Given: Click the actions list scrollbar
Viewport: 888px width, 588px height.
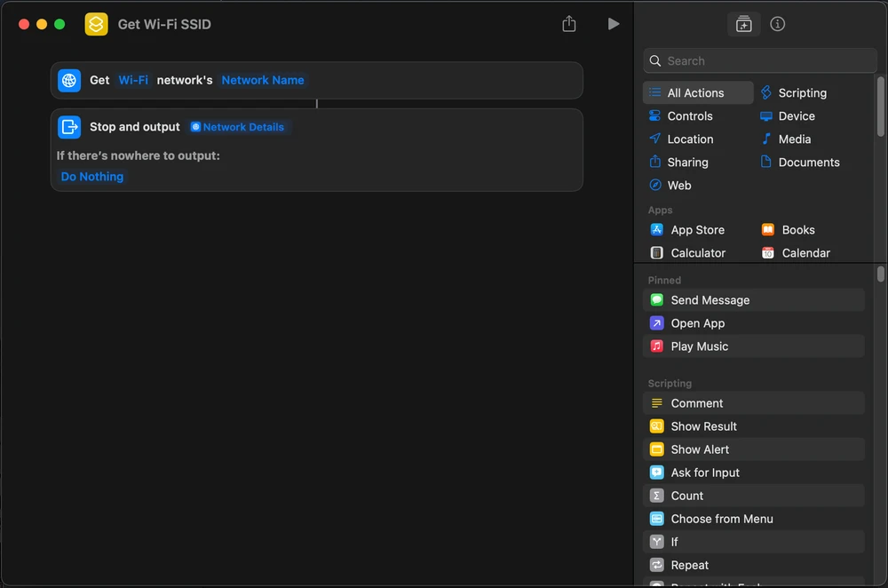Looking at the screenshot, I should [x=881, y=274].
